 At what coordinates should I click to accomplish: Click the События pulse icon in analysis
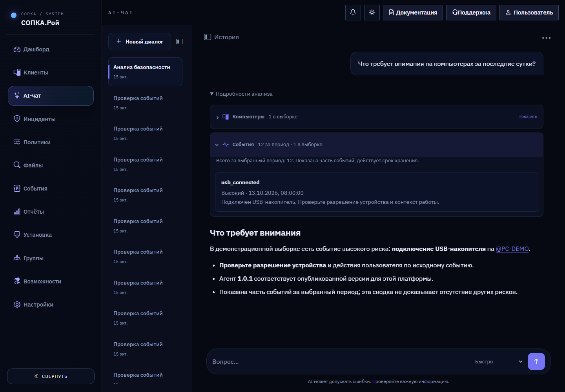tap(226, 145)
